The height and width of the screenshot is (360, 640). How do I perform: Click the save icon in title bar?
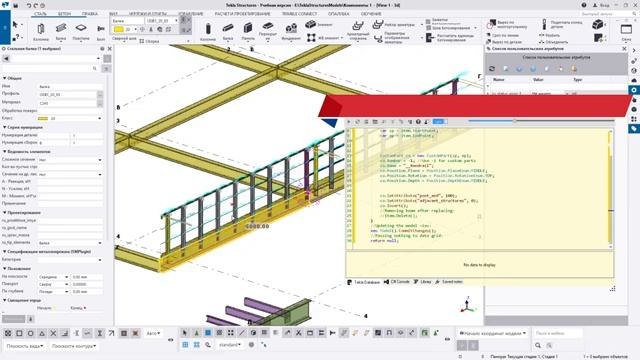16,5
